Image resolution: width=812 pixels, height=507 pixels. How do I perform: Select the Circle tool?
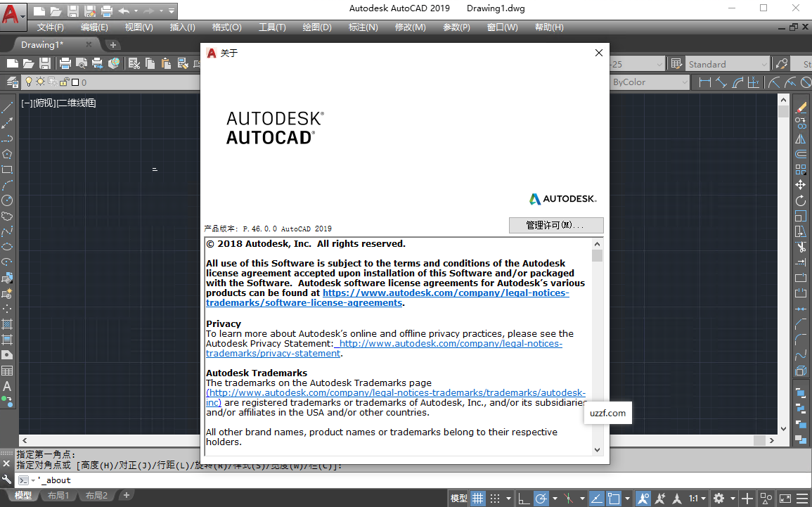click(x=8, y=200)
